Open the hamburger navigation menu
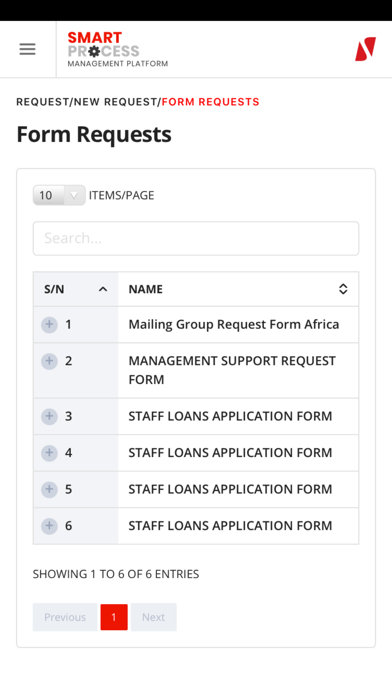Viewport: 392px width, 696px height. pyautogui.click(x=27, y=49)
